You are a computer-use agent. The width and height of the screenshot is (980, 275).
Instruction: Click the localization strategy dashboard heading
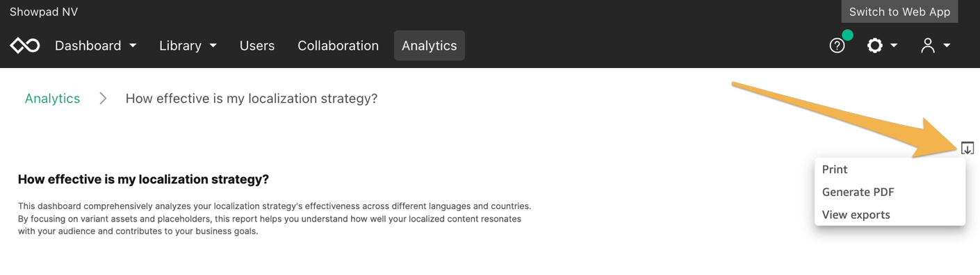click(143, 179)
